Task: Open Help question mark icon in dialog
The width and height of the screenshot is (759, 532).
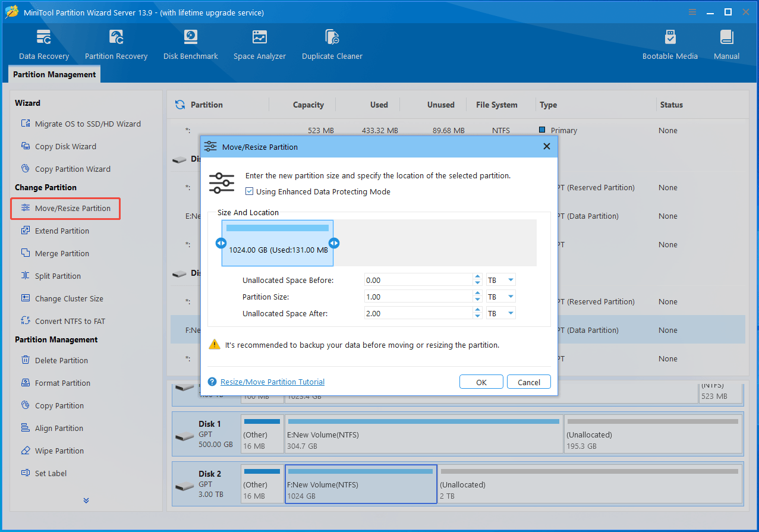Action: tap(212, 382)
